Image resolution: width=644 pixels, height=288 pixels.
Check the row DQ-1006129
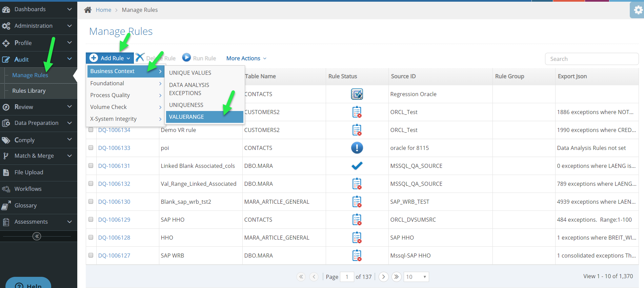click(x=91, y=219)
